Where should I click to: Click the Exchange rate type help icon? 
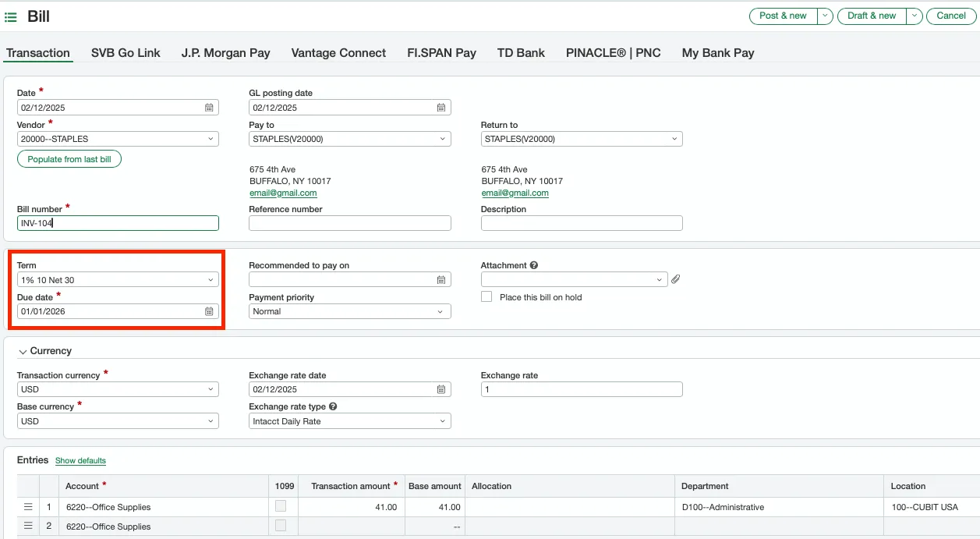(x=333, y=406)
